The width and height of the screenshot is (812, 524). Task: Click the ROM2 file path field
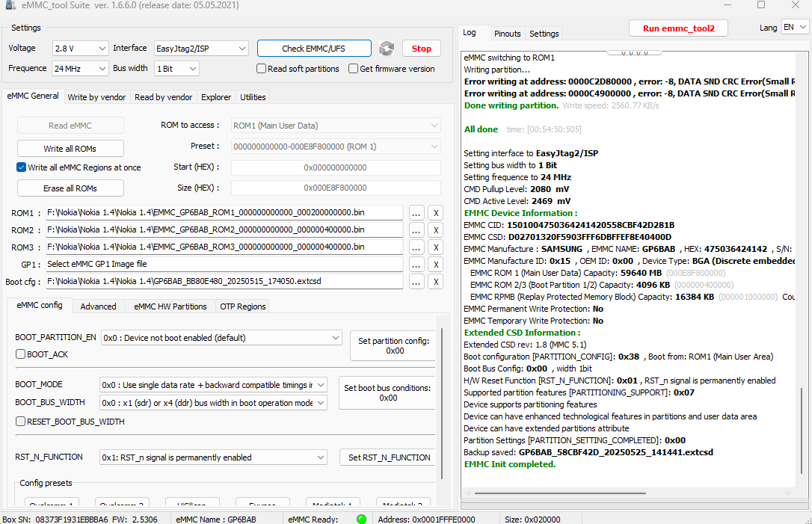(224, 230)
